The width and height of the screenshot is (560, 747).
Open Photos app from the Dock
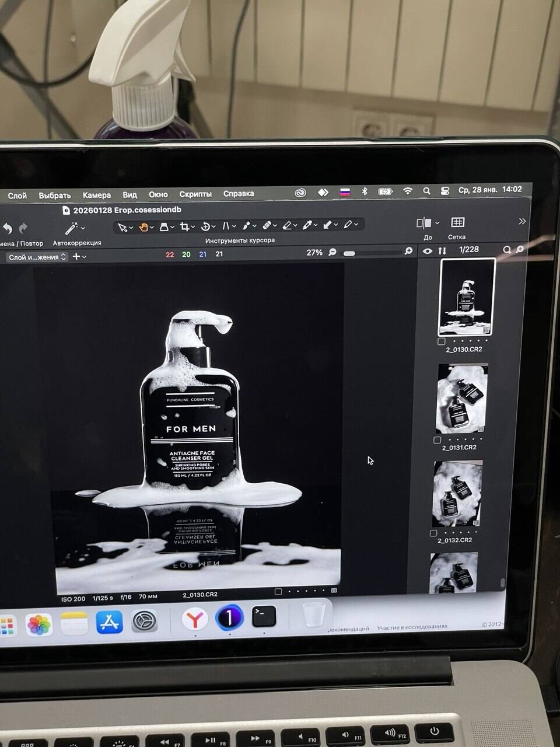tap(39, 625)
